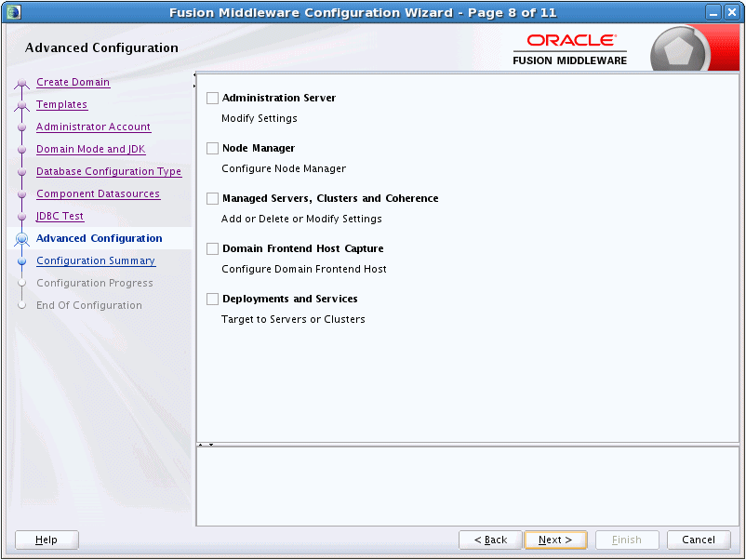Open the Component Datasources step

(x=98, y=194)
